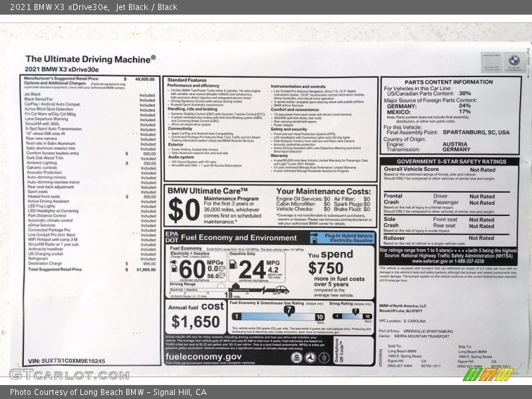Click 'The Ultimate Driving Machine' heading
The height and width of the screenshot is (399, 532).
coord(90,59)
